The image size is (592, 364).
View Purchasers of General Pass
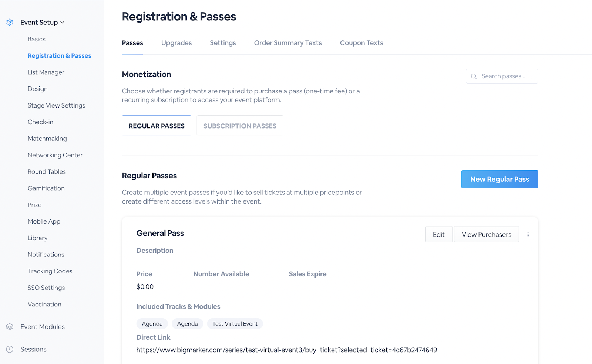pos(486,235)
